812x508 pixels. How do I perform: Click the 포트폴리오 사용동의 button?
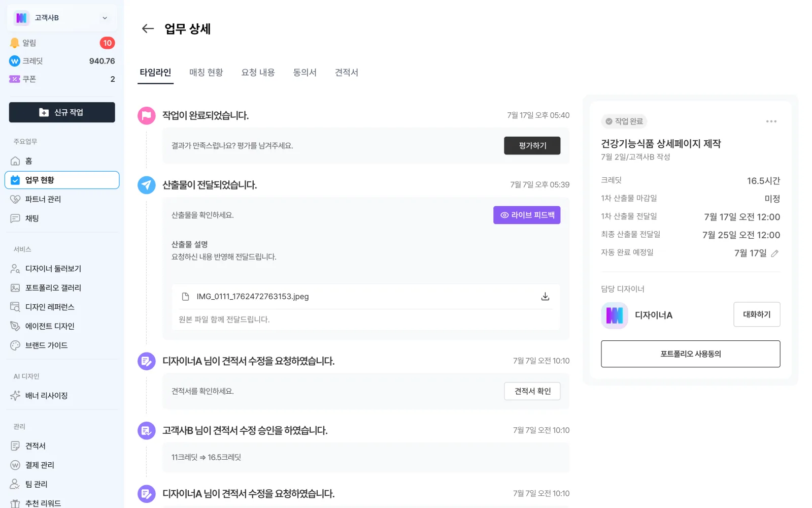[690, 354]
